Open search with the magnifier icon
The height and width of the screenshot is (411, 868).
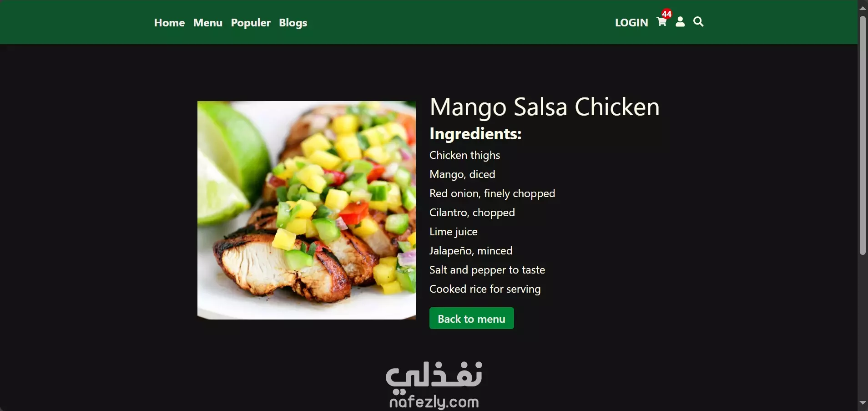pyautogui.click(x=698, y=22)
